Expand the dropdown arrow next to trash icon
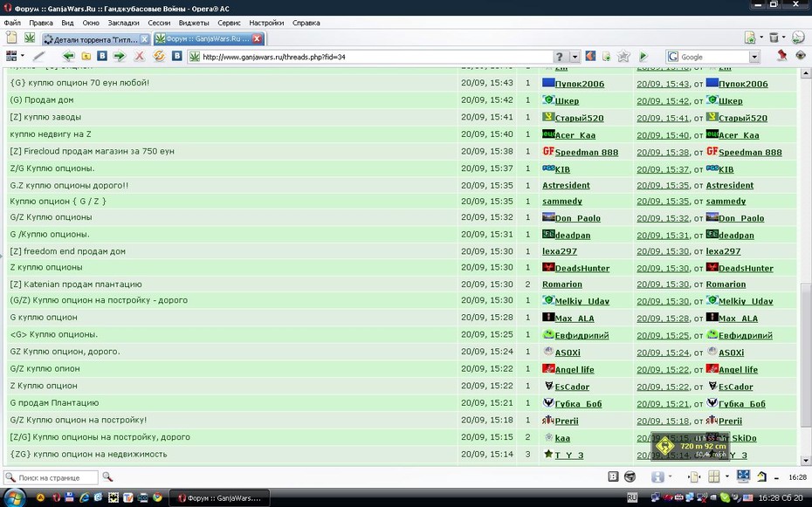Viewport: 812px width, 507px height. (x=784, y=38)
